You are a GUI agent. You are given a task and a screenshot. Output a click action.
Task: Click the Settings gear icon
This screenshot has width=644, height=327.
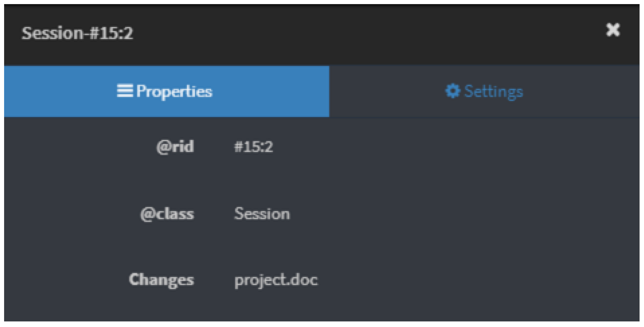pyautogui.click(x=453, y=91)
